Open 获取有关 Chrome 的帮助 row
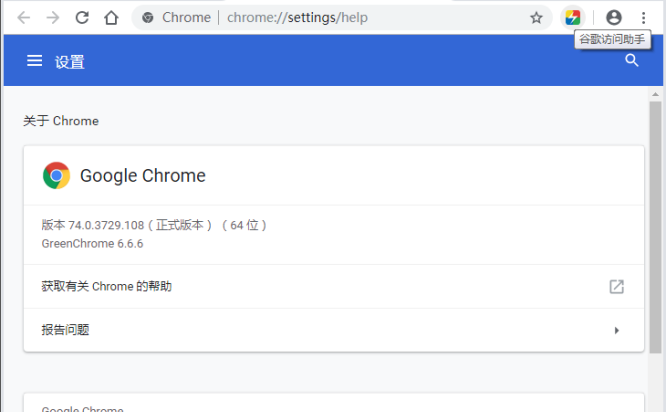666x412 pixels. click(x=334, y=287)
